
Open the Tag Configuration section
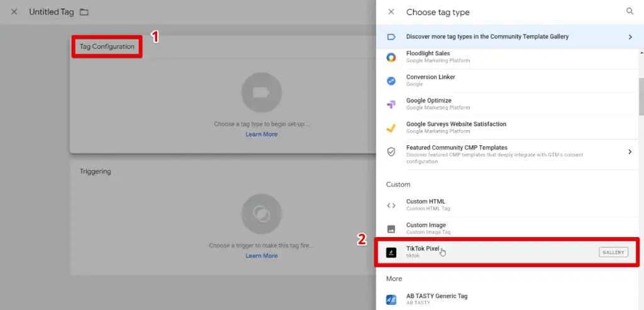pos(107,47)
